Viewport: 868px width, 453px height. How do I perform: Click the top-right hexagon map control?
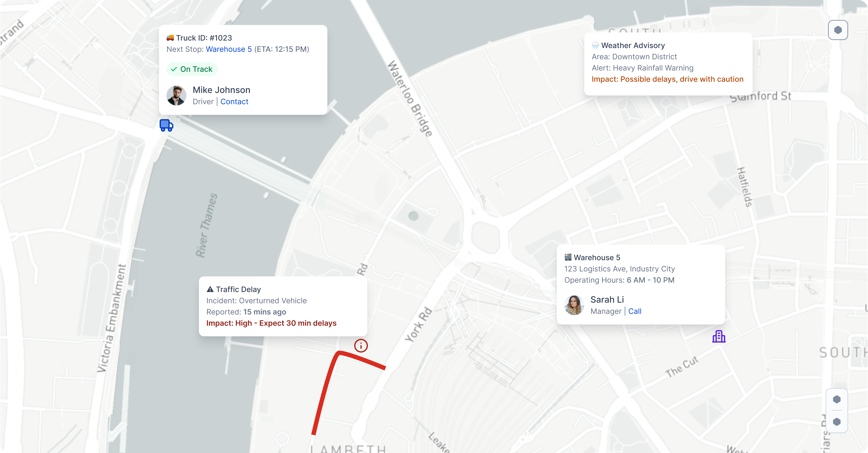coord(838,30)
